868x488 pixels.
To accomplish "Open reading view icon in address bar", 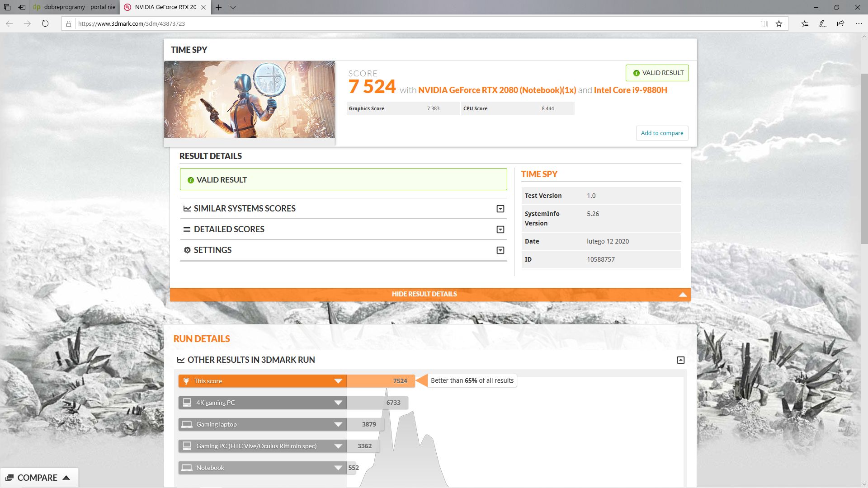I will [764, 24].
